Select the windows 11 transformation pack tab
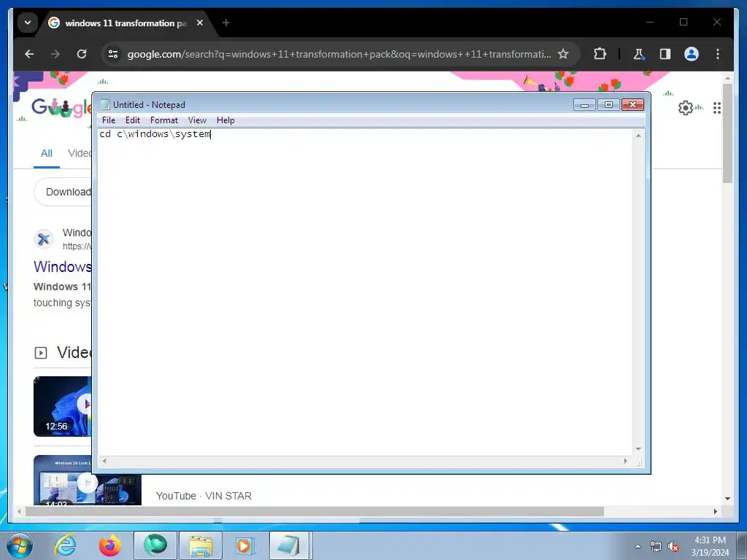Viewport: 747px width, 560px height. pos(125,23)
